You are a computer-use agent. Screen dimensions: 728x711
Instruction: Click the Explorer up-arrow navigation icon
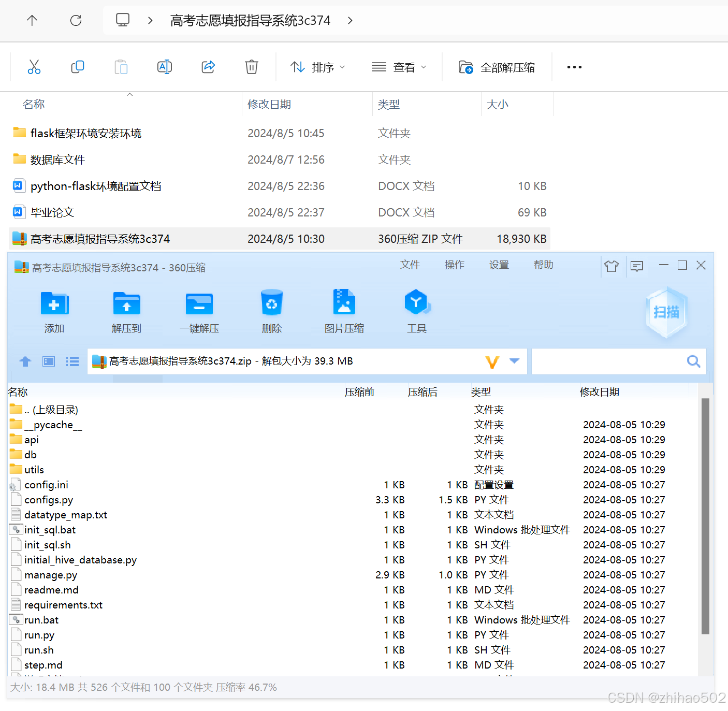coord(32,20)
